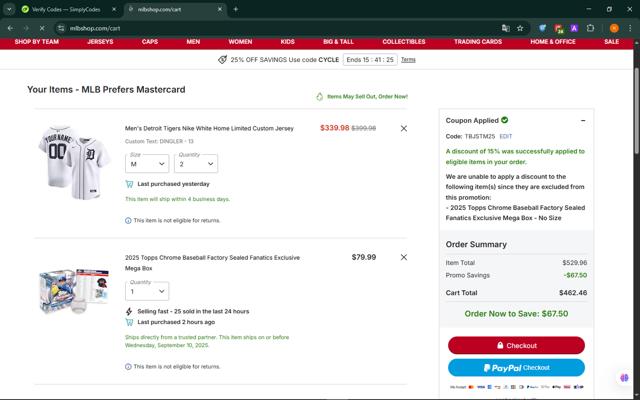Restore down the browser window
Image resolution: width=640 pixels, height=400 pixels.
point(609,9)
